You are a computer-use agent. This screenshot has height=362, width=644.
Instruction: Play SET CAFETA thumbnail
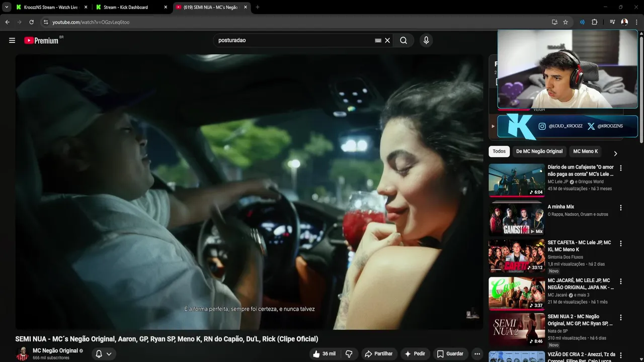click(517, 256)
